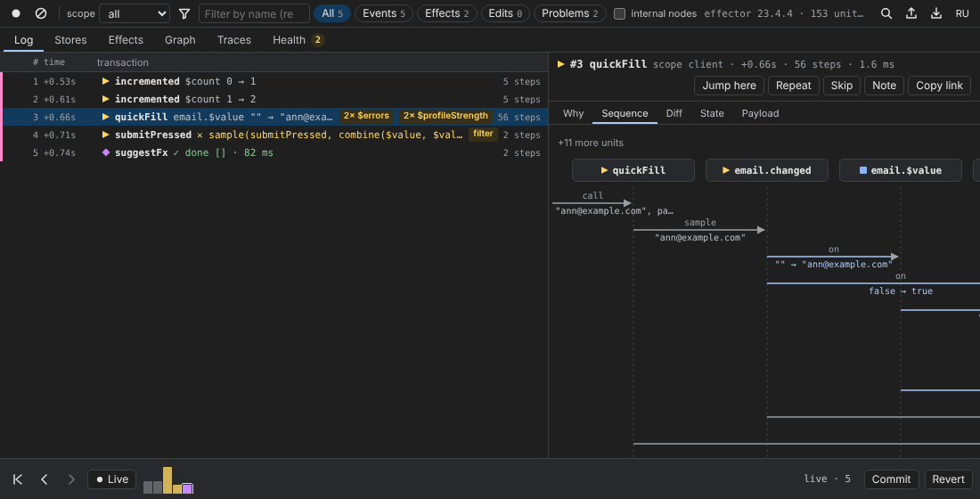Click the funnel filter icon
Viewport: 980px width, 499px height.
(x=184, y=13)
